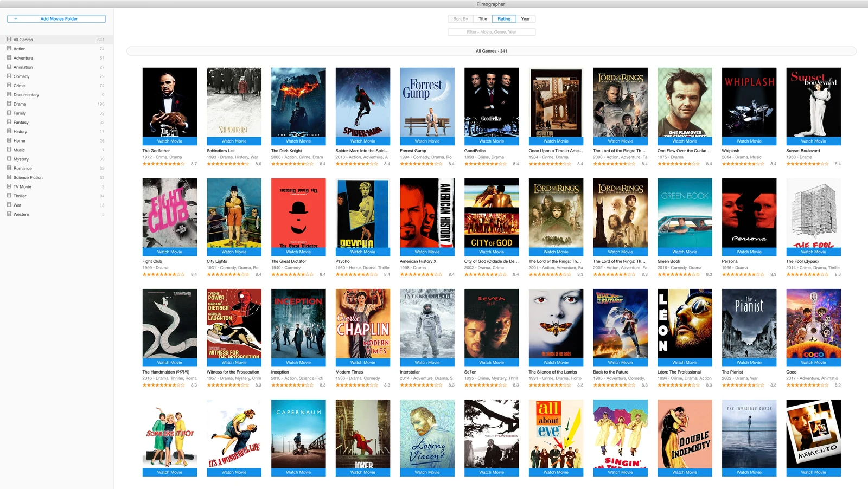Click the plus icon in Add Movies Folder
The width and height of the screenshot is (868, 489).
(x=16, y=19)
